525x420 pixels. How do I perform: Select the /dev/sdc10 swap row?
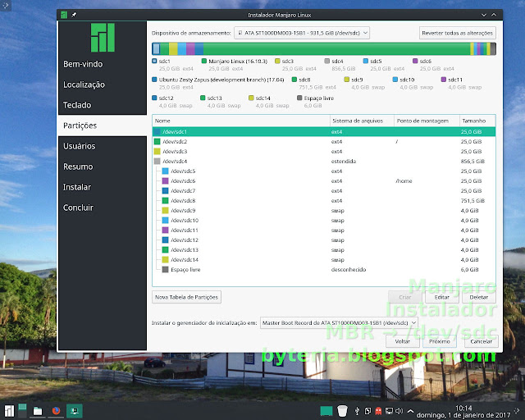click(x=324, y=221)
